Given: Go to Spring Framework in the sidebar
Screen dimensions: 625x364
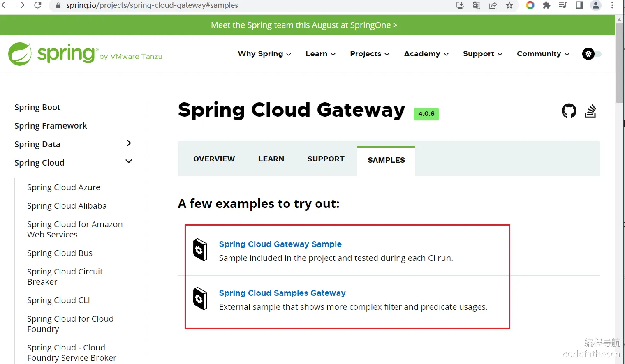Looking at the screenshot, I should click(51, 126).
